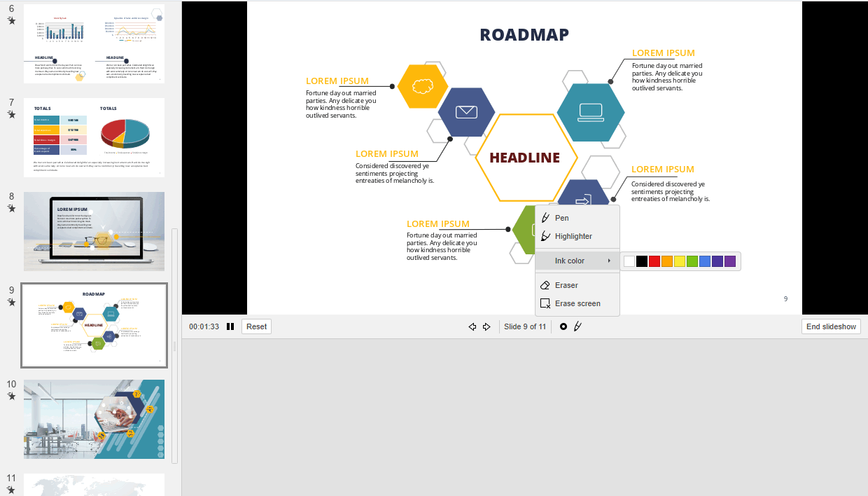The width and height of the screenshot is (868, 496).
Task: Jump to slide 7 Totals thumbnail
Action: (x=94, y=137)
